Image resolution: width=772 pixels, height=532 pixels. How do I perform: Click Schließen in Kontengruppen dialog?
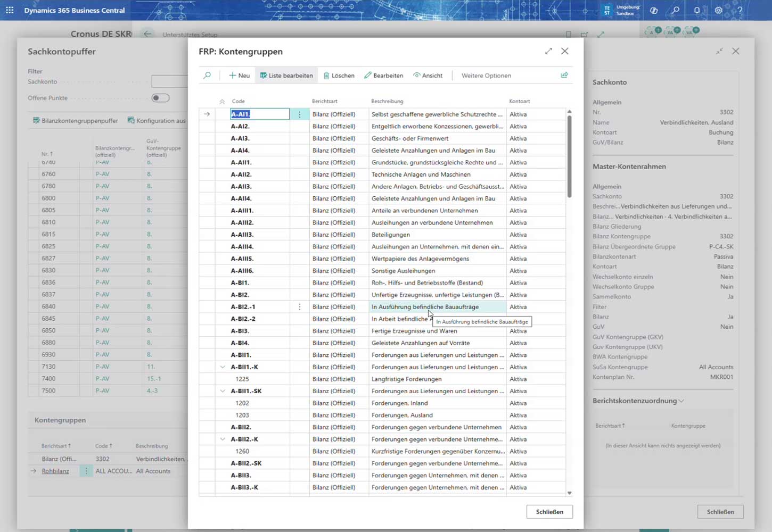click(x=549, y=512)
